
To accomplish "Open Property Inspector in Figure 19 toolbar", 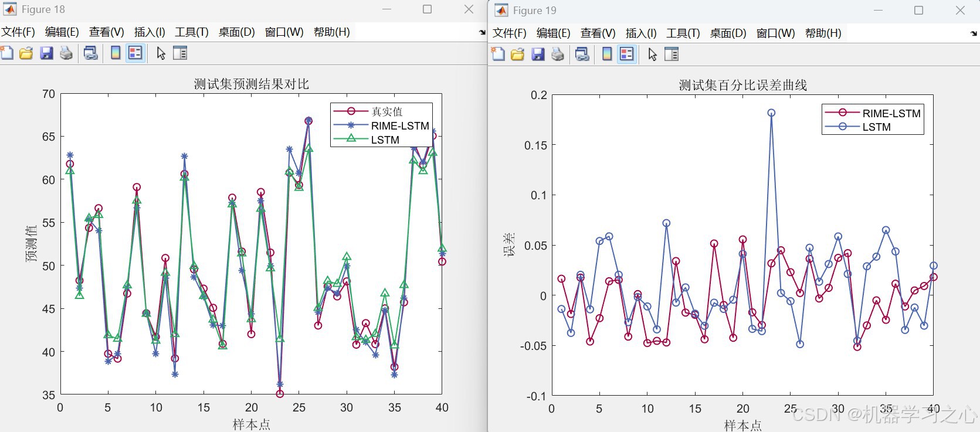I will click(x=672, y=55).
